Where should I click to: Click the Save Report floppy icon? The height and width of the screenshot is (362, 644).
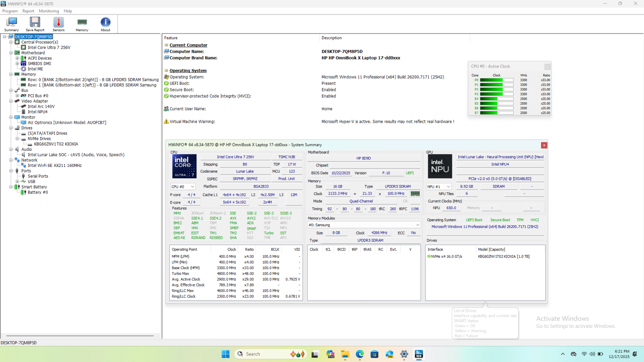tap(35, 24)
